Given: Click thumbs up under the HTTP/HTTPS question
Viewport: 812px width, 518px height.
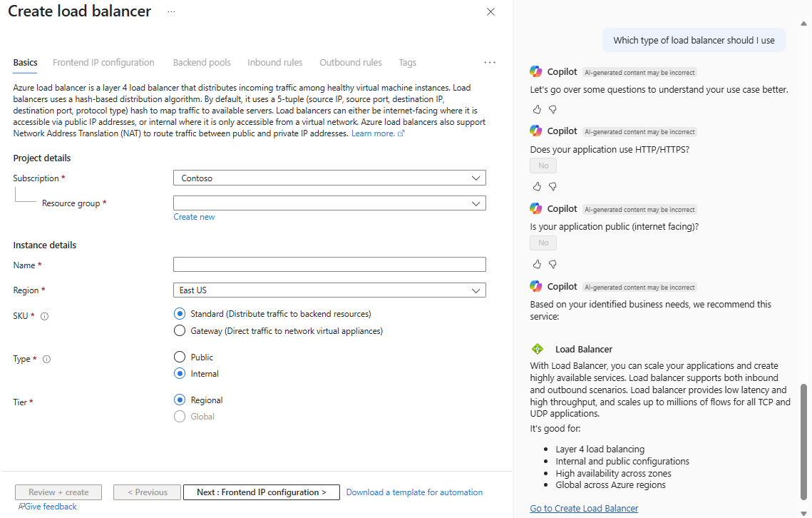Looking at the screenshot, I should [537, 187].
